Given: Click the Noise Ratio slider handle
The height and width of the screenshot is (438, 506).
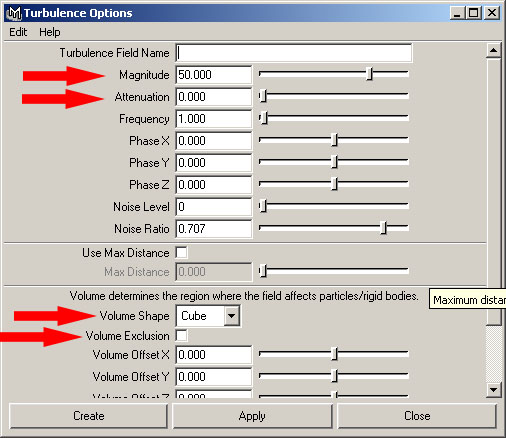Looking at the screenshot, I should pos(384,228).
